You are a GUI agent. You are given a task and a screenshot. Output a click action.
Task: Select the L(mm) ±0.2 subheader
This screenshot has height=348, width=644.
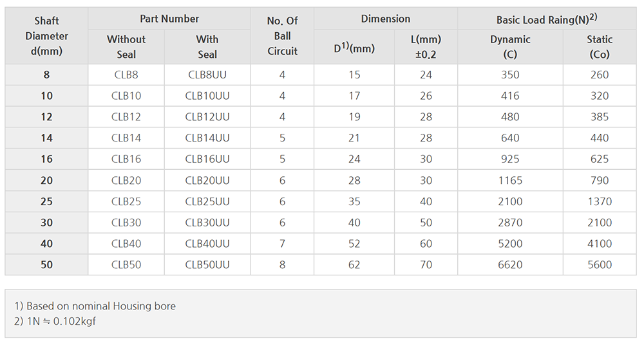tap(426, 47)
